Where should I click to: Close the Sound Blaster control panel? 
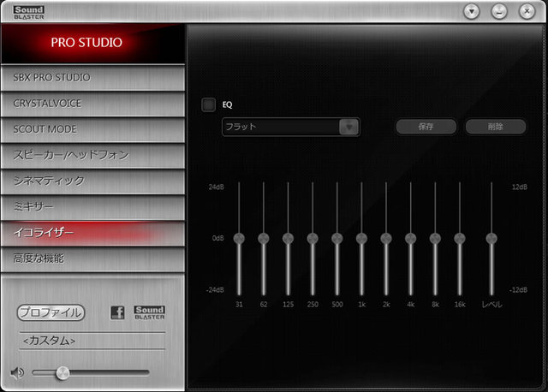(x=527, y=11)
